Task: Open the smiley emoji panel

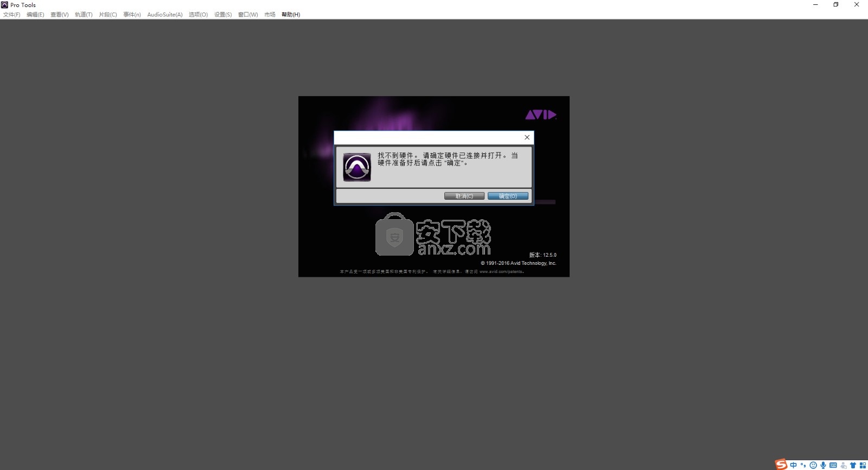Action: click(813, 465)
